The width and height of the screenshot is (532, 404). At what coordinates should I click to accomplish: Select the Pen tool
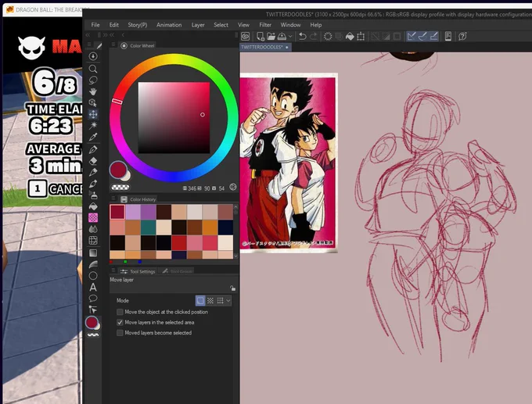(93, 149)
